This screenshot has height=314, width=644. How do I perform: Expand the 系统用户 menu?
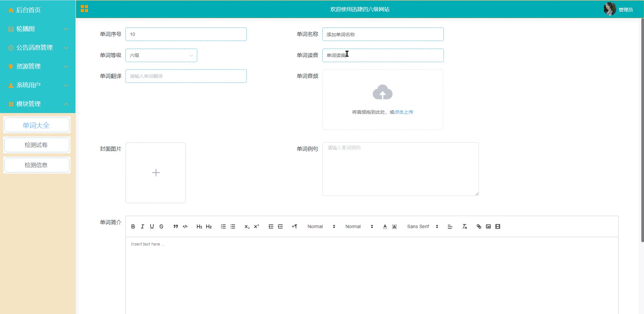38,85
